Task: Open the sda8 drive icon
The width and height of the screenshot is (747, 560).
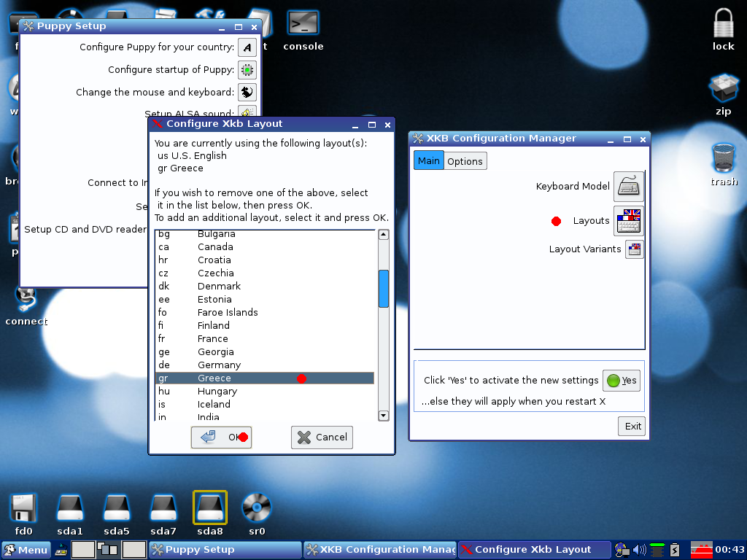Action: (210, 514)
